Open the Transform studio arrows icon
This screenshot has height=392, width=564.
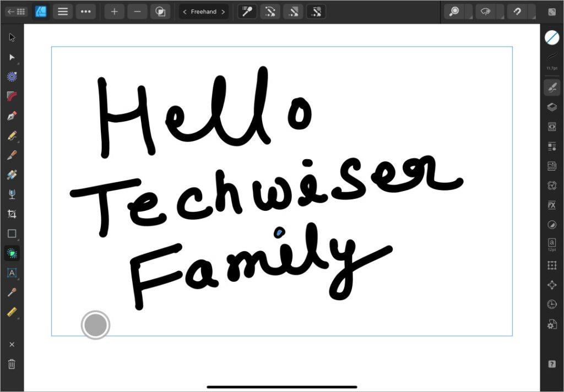(x=552, y=285)
